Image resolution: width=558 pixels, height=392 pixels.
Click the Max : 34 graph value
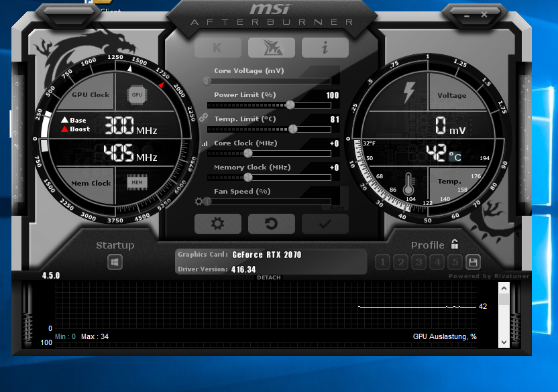tap(95, 336)
